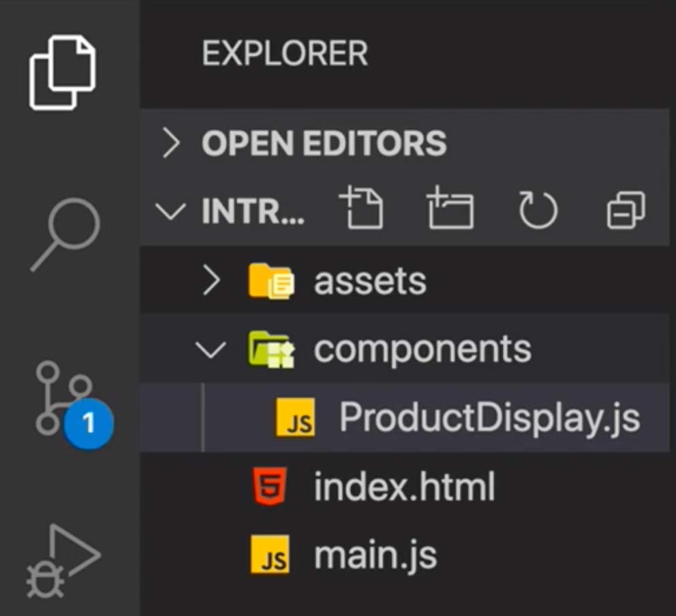Open the Explorer view in activity bar
676x616 pixels.
tap(63, 73)
